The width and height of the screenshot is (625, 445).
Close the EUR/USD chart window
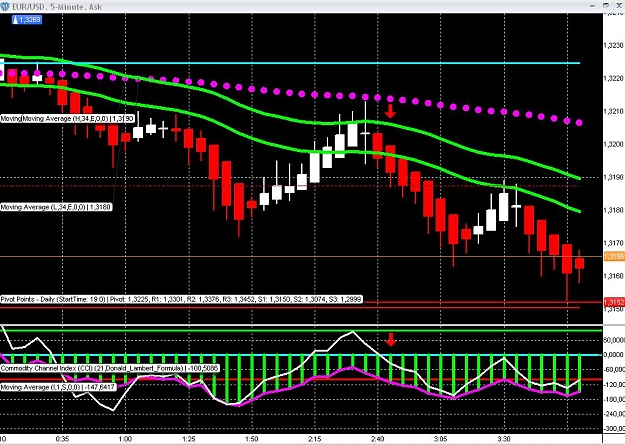click(x=620, y=5)
